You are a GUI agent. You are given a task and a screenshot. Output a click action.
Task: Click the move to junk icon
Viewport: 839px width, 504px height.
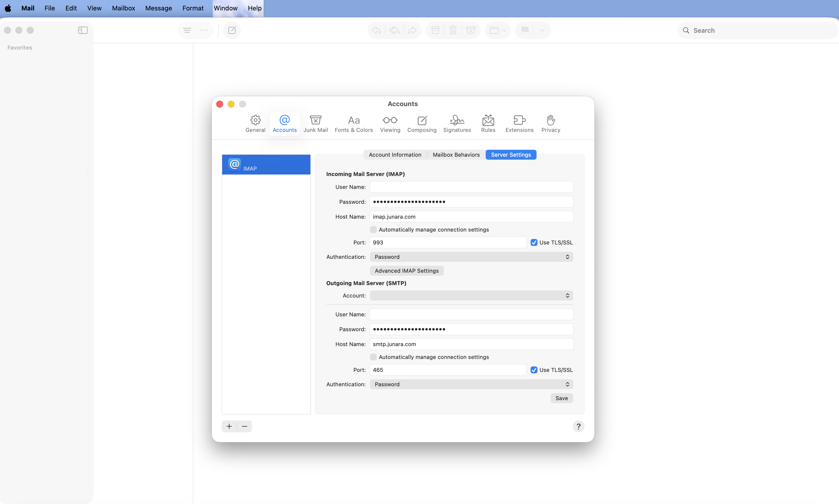[471, 30]
